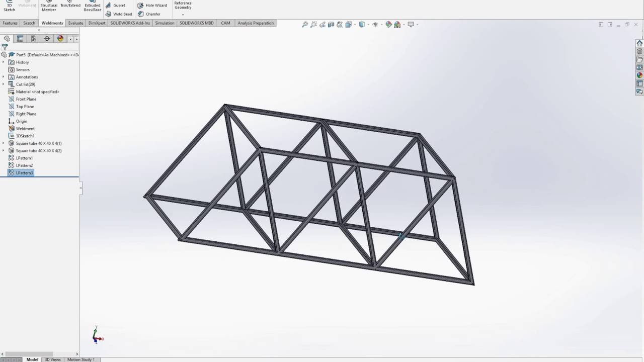Switch to the Motion Study 1 tab
The height and width of the screenshot is (362, 644).
click(80, 359)
